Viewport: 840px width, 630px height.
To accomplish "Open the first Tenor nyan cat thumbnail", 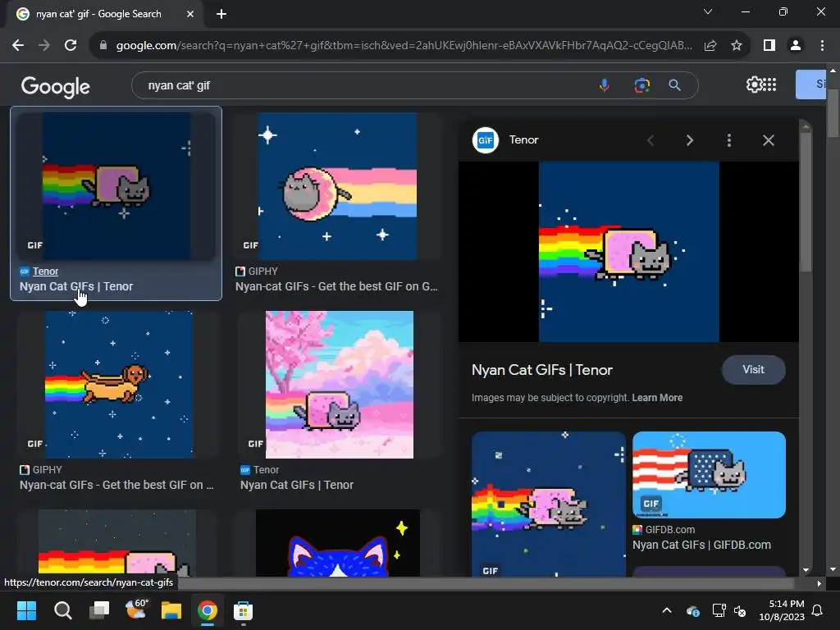I will pyautogui.click(x=116, y=186).
